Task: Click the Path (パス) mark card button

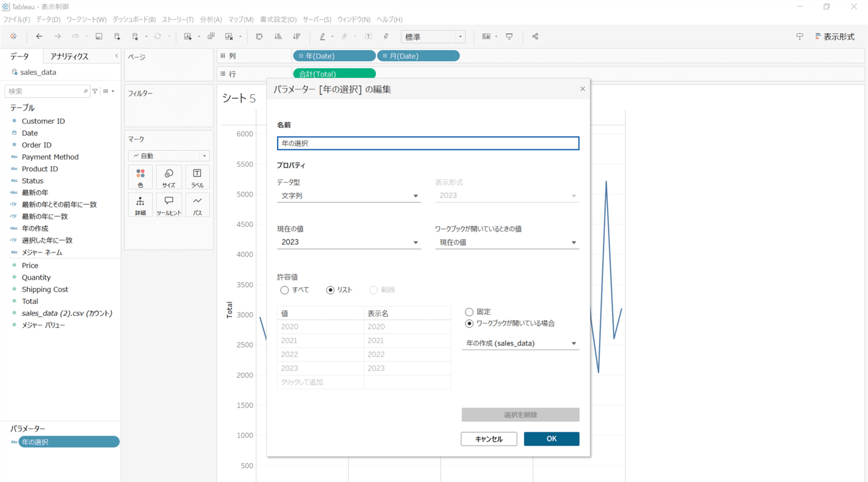Action: click(197, 205)
